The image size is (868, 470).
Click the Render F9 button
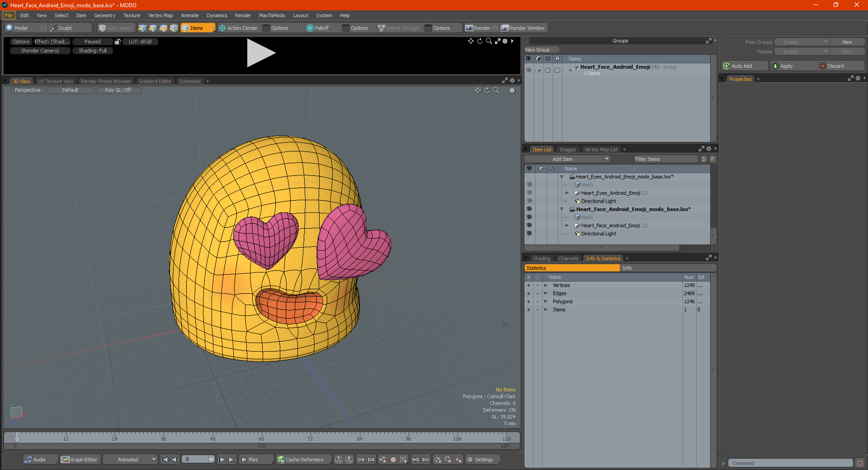(x=481, y=28)
